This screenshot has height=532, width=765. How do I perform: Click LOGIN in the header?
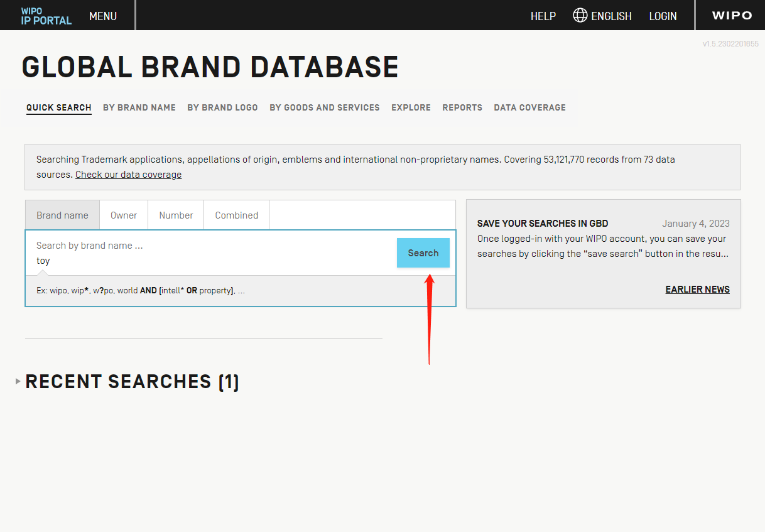click(663, 16)
